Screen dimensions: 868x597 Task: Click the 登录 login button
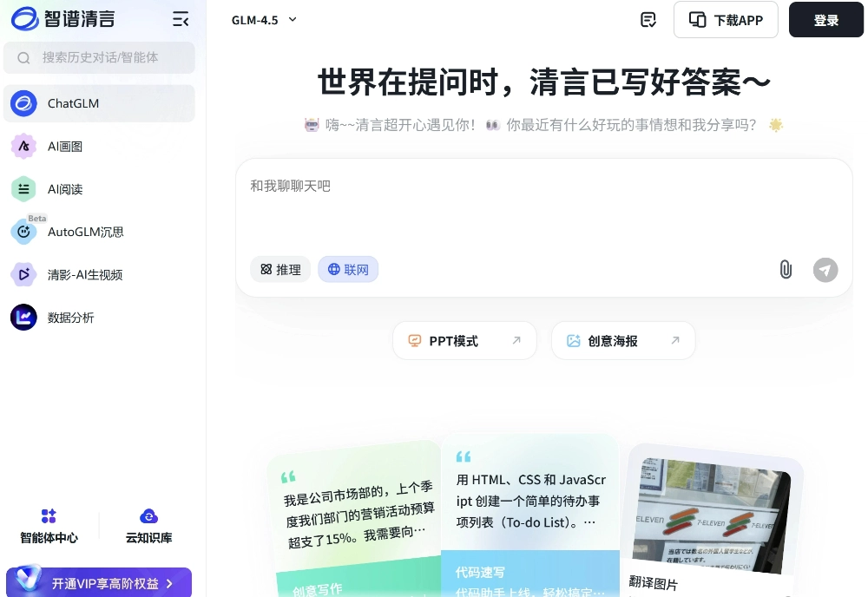pos(825,19)
